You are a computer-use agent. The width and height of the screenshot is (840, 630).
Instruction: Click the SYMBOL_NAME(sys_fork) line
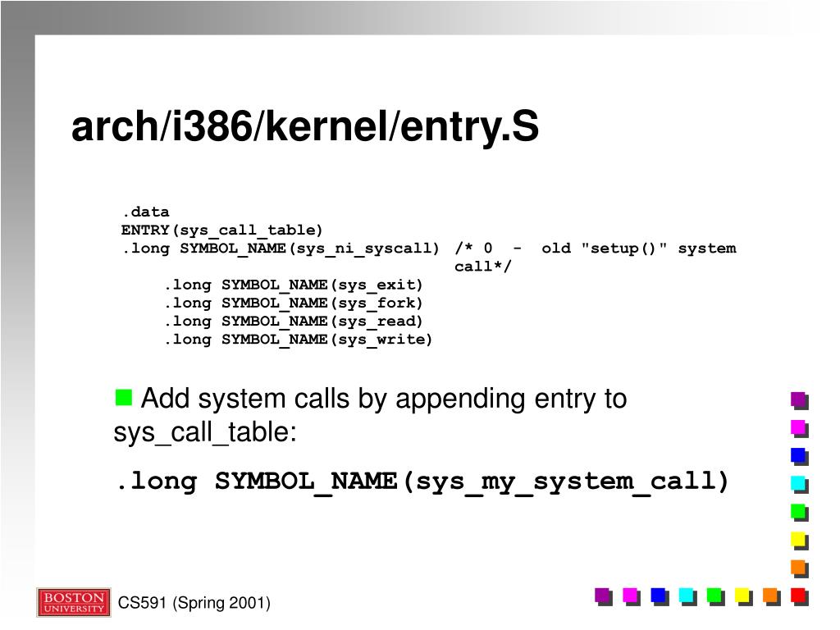click(294, 304)
